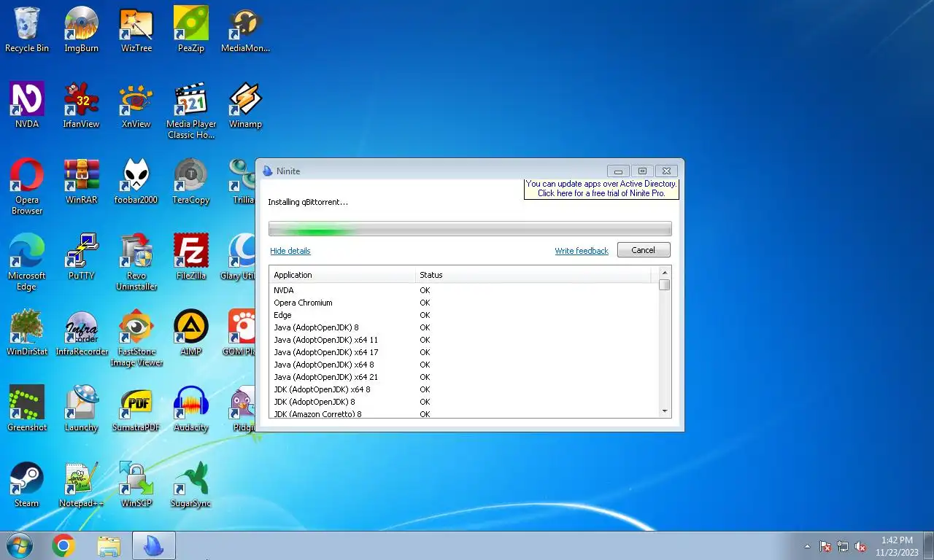Click the taskbar clock showing 1:42 PM
This screenshot has width=934, height=560.
point(897,546)
